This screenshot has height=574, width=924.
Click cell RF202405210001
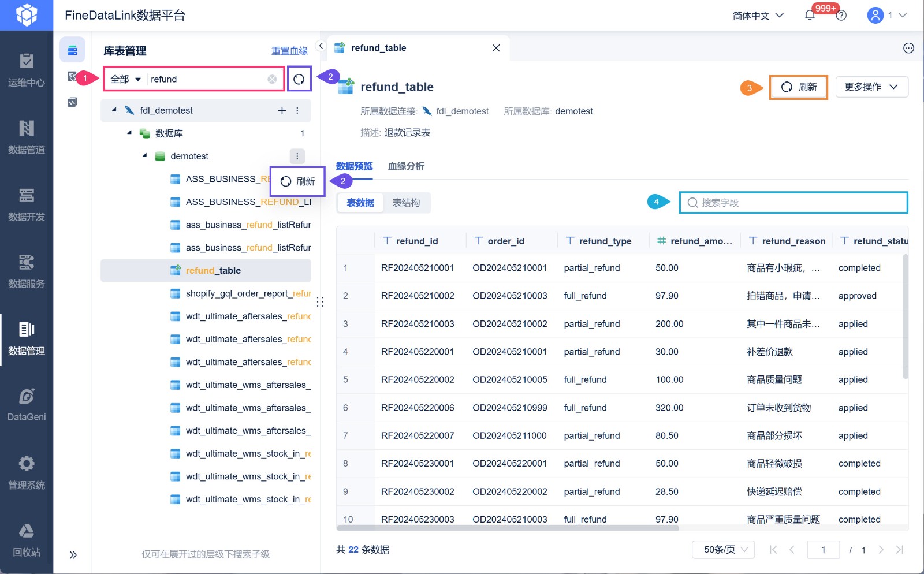[418, 268]
